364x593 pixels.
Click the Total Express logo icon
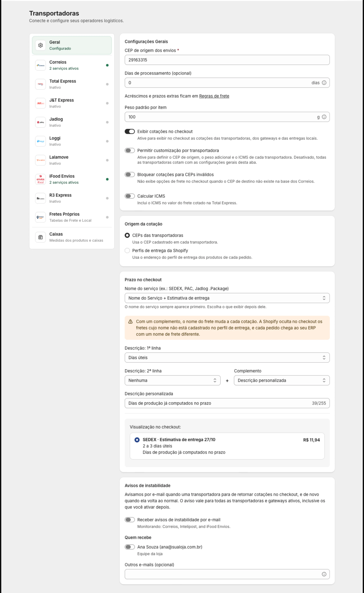41,84
